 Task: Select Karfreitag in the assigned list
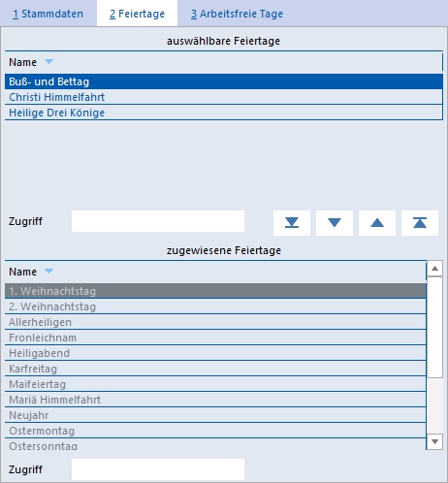(x=215, y=369)
